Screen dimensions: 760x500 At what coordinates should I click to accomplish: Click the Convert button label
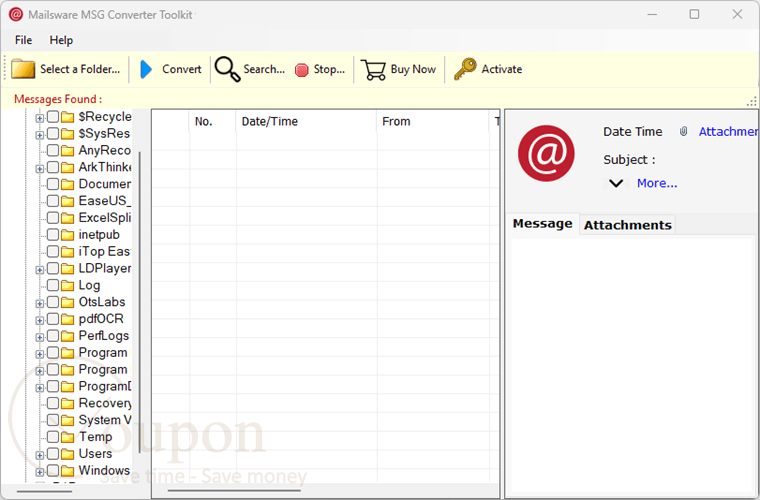(x=181, y=69)
